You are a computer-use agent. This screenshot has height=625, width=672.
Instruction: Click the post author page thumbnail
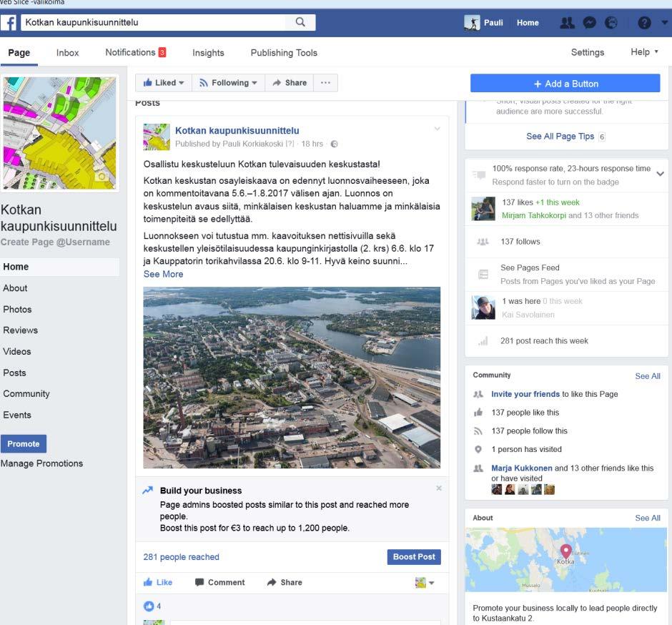[157, 137]
